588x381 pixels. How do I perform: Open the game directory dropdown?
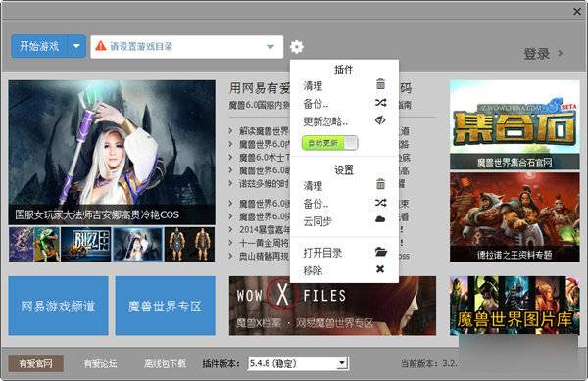pyautogui.click(x=270, y=47)
